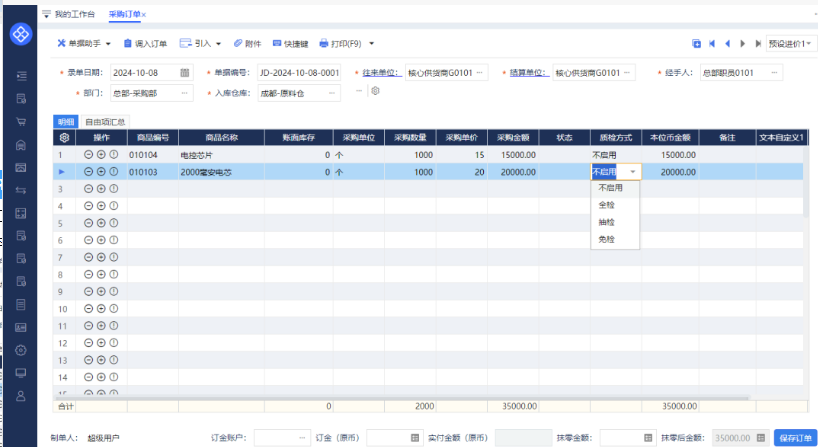
Task: Go to next record arrow
Action: [742, 44]
